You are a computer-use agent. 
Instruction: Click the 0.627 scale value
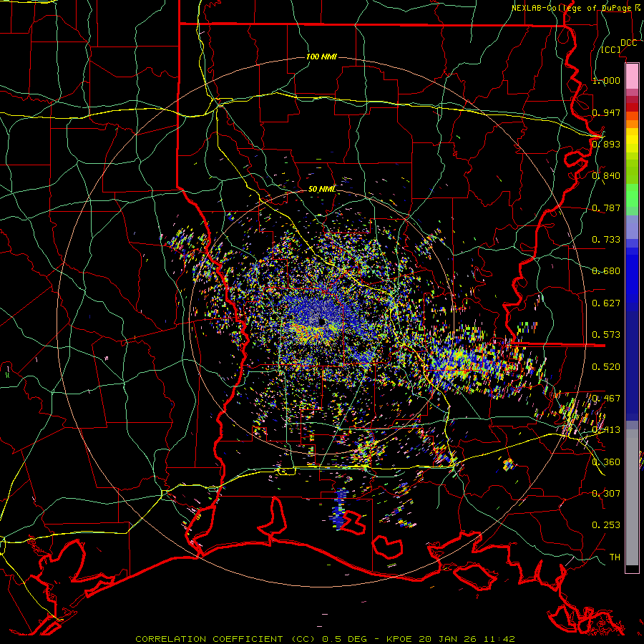pyautogui.click(x=606, y=303)
